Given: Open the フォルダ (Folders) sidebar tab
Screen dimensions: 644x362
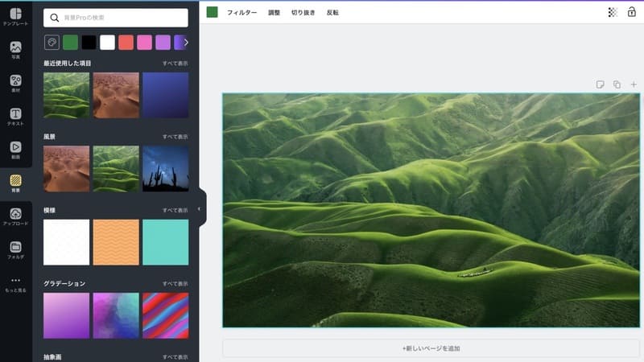Looking at the screenshot, I should tap(15, 250).
